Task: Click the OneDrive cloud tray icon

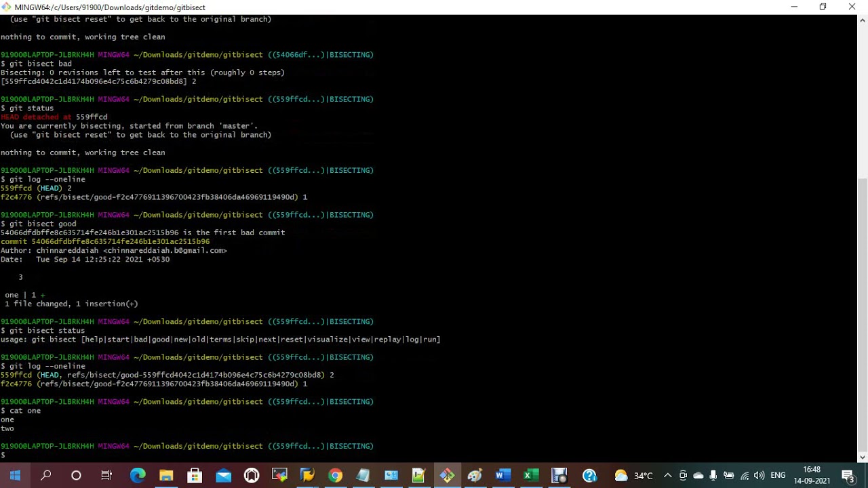Action: pyautogui.click(x=698, y=475)
